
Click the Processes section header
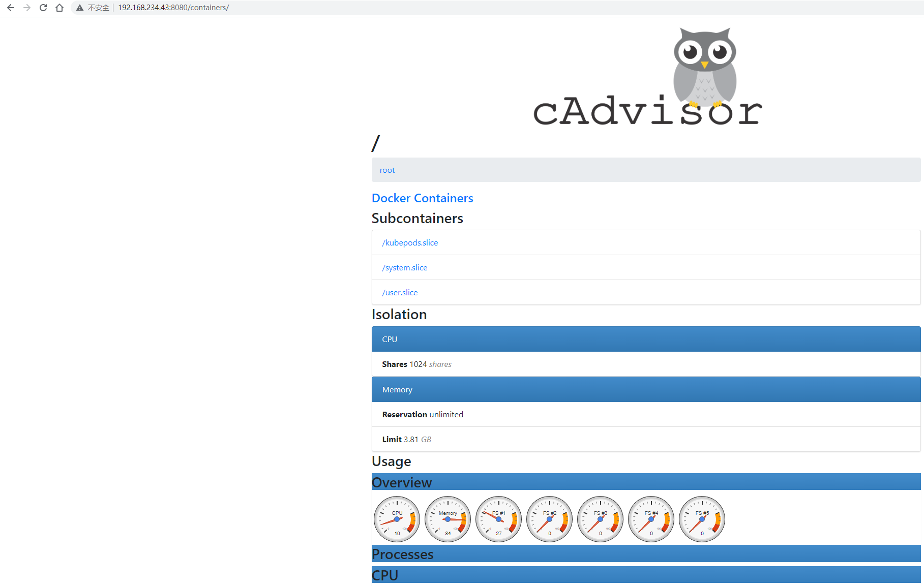(646, 553)
